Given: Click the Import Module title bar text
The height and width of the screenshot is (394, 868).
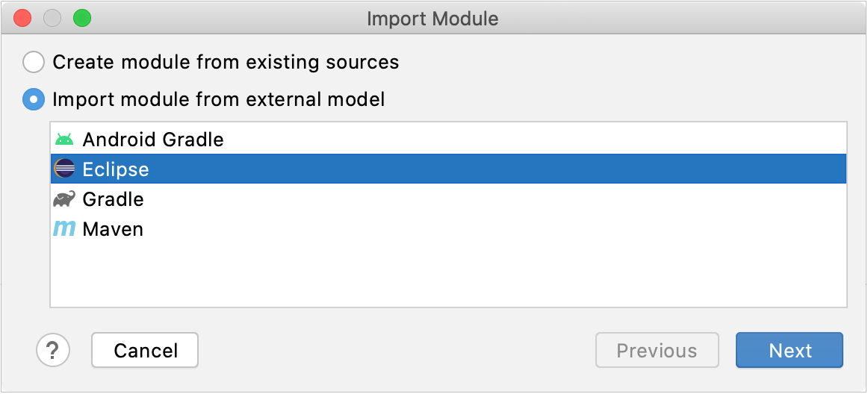Looking at the screenshot, I should click(433, 19).
